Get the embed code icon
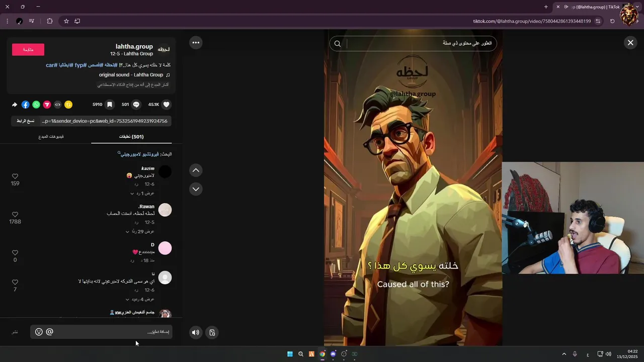The height and width of the screenshot is (362, 644). [57, 105]
